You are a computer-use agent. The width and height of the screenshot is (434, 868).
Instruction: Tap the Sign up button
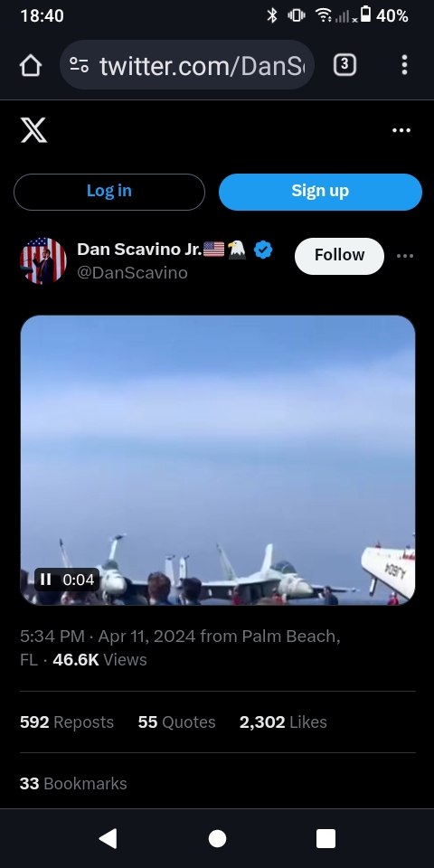click(320, 192)
